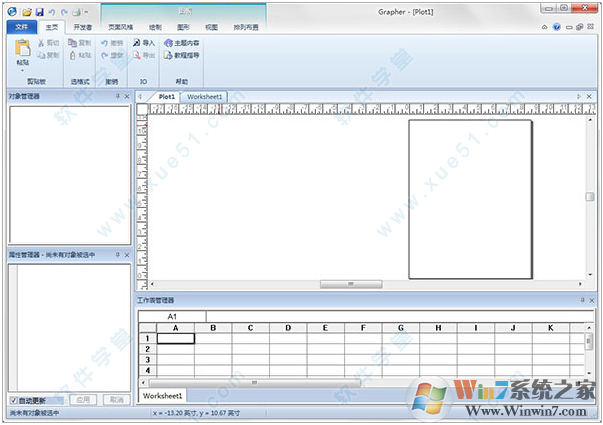Switch to the Draw ribbon tab
This screenshot has height=425, width=603.
155,27
